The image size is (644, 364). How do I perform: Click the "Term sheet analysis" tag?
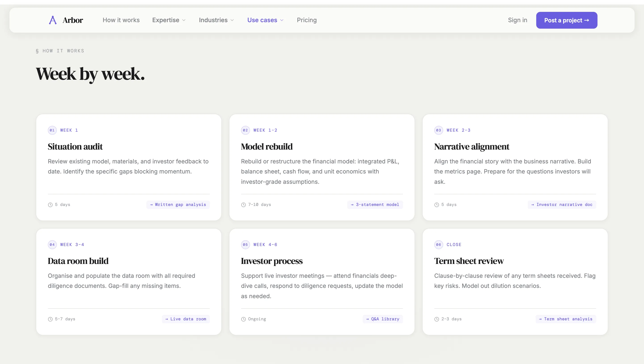[566, 319]
